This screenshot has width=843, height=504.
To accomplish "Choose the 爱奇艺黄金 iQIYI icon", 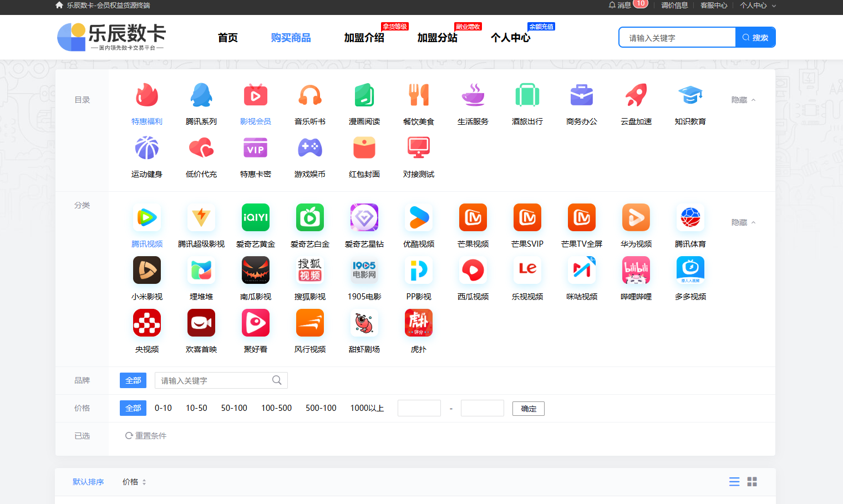I will (x=256, y=218).
